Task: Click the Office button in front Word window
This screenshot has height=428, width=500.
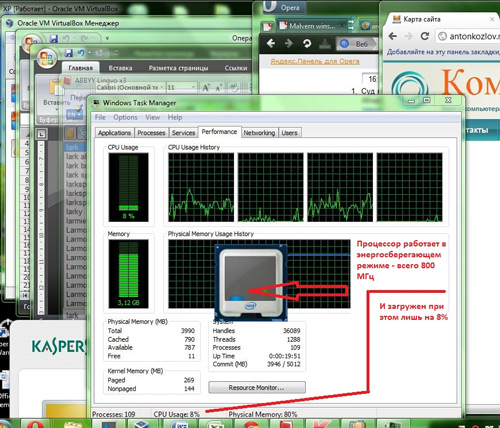Action: tap(46, 59)
